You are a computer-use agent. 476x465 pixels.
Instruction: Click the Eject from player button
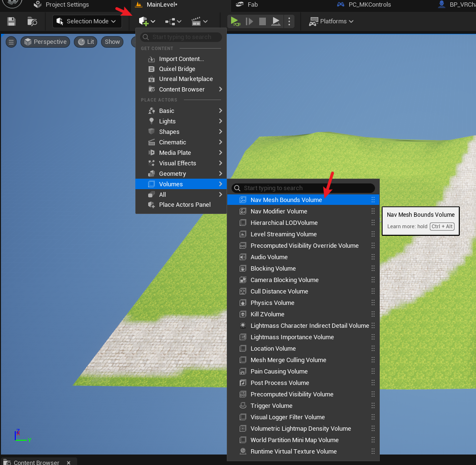pyautogui.click(x=275, y=21)
